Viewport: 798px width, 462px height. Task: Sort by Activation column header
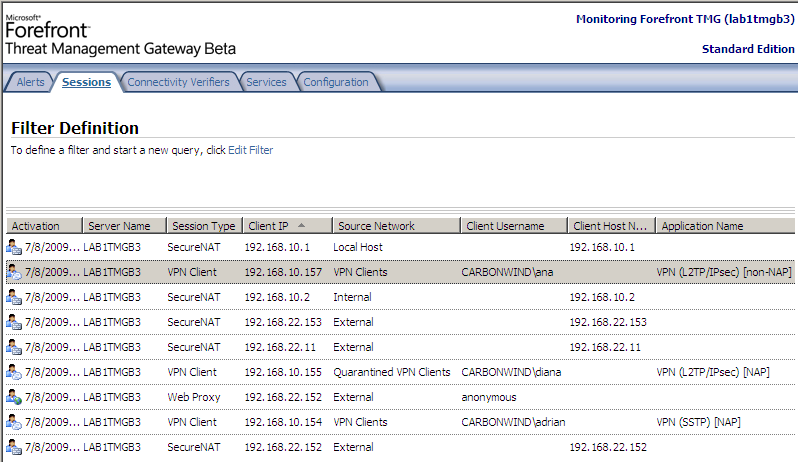click(44, 226)
